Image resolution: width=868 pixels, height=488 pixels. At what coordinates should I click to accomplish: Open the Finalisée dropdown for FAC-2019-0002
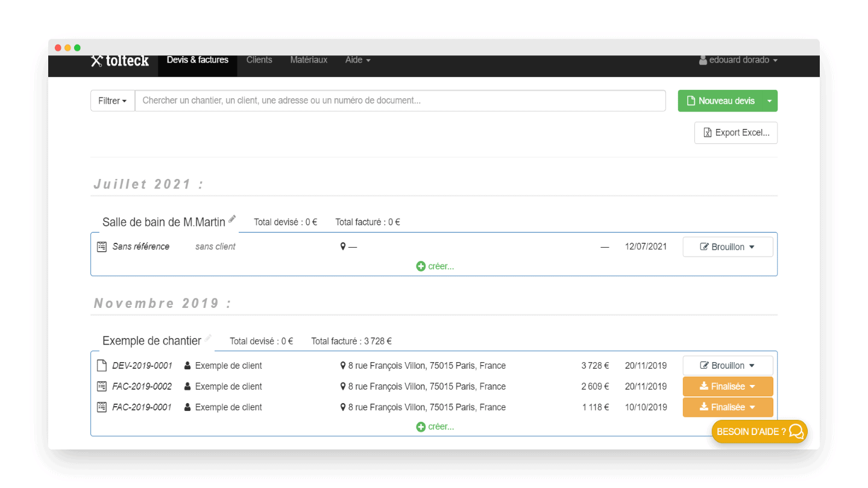(x=728, y=386)
